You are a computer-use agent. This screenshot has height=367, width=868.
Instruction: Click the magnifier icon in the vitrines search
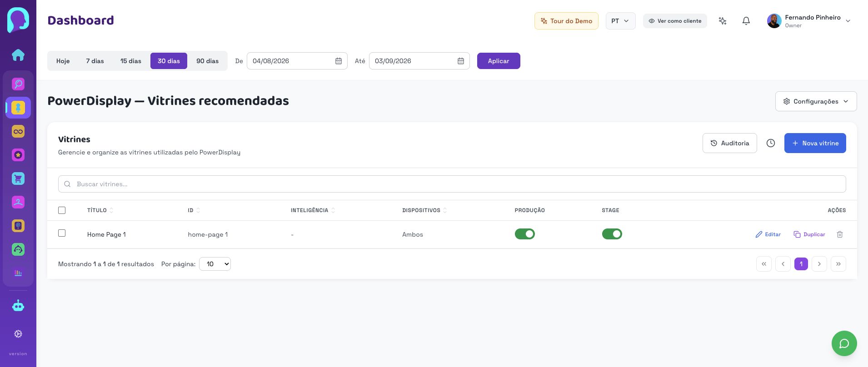pos(67,184)
